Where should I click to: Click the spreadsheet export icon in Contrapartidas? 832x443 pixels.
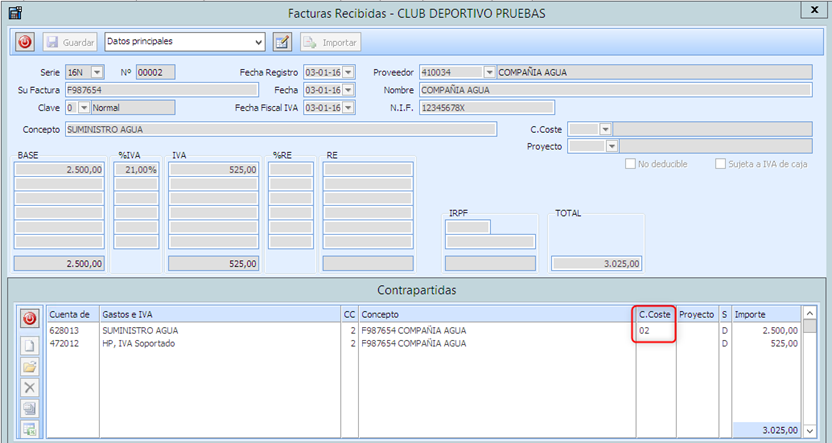click(x=30, y=429)
